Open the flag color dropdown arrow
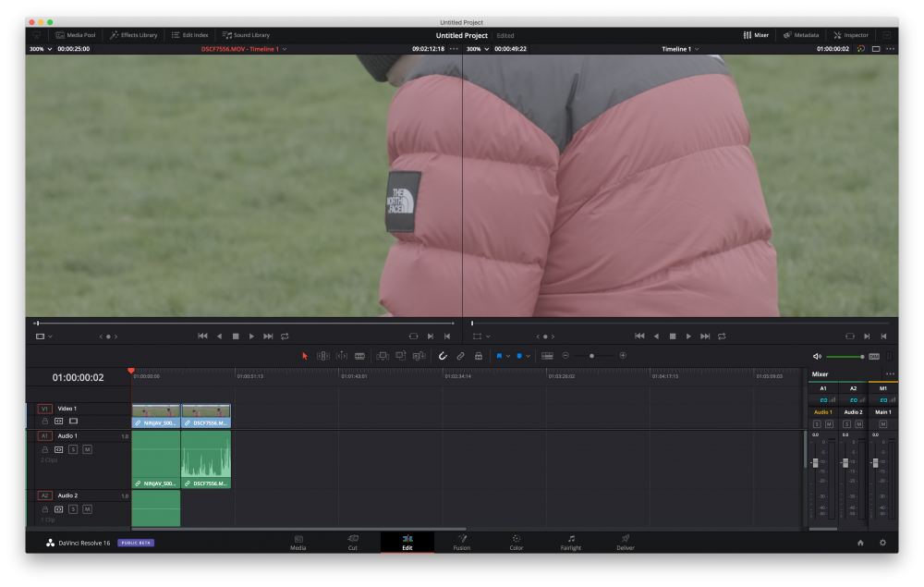 pos(508,356)
